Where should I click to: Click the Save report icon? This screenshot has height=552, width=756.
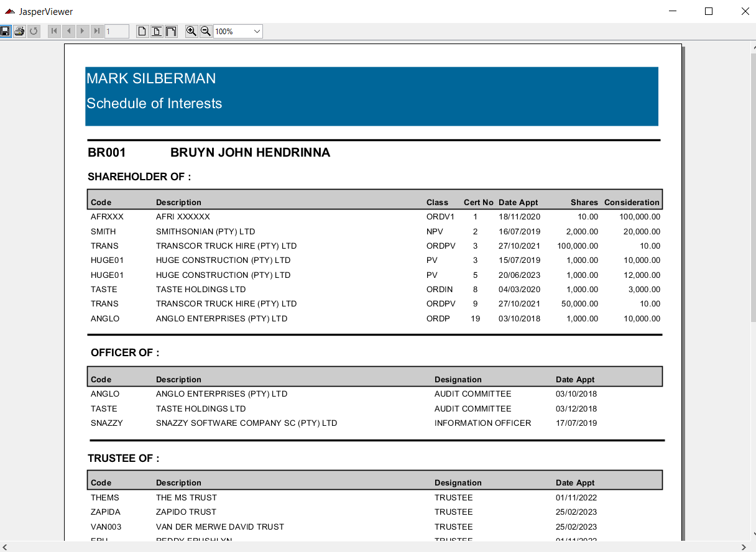coord(6,31)
